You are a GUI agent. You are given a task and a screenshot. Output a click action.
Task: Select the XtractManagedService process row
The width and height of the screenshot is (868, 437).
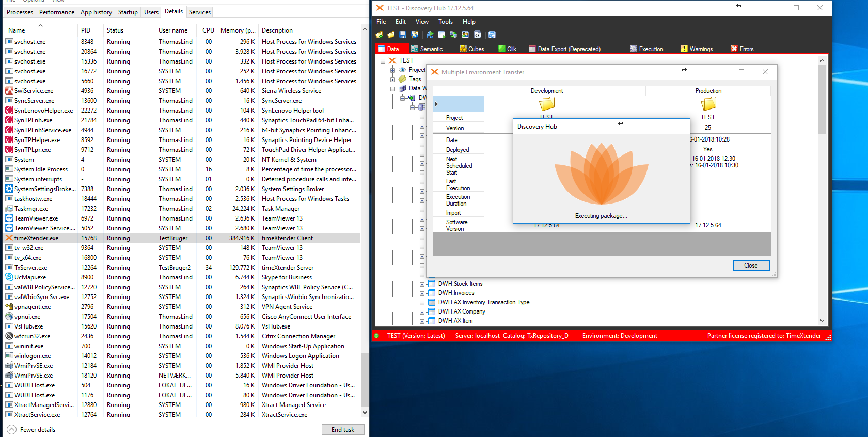click(x=182, y=405)
